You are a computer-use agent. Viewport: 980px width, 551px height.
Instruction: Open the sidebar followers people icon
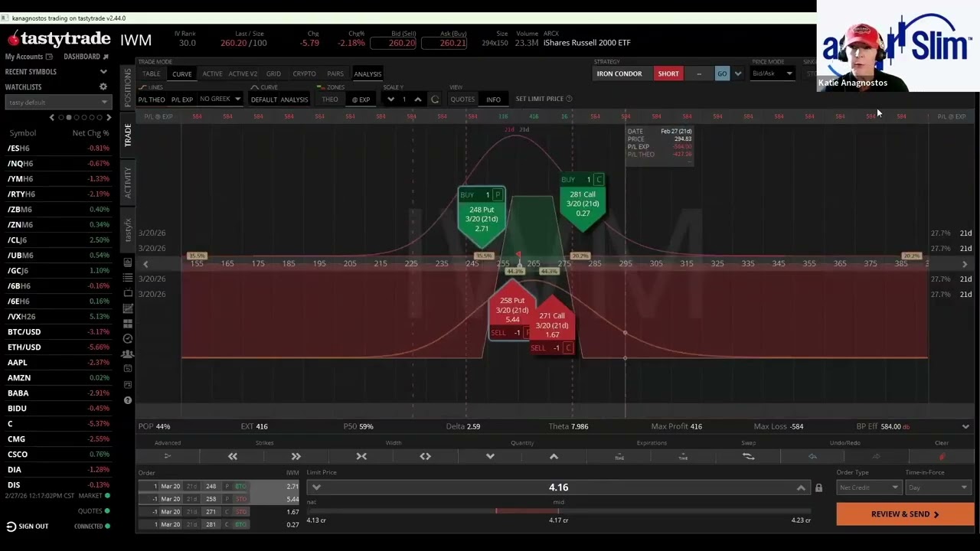coord(128,354)
